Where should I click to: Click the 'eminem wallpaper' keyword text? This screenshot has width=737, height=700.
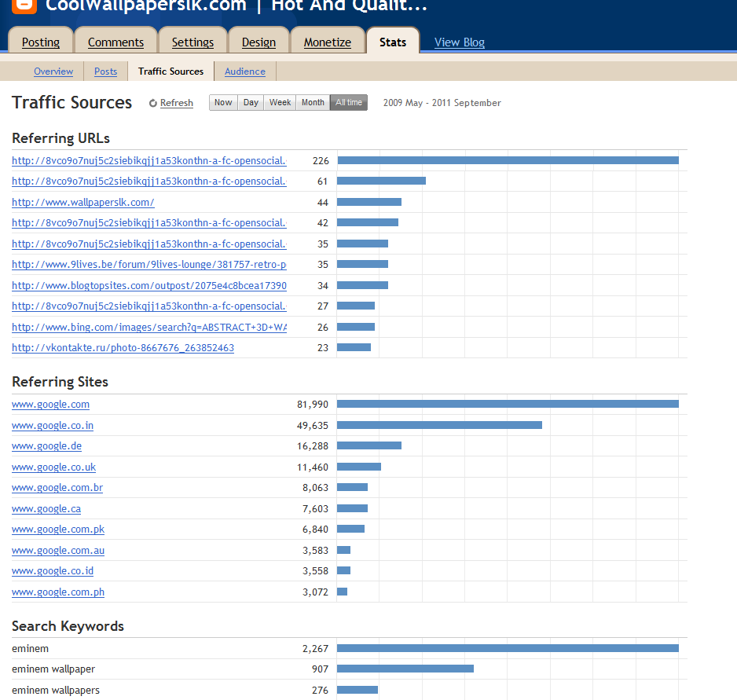(x=53, y=669)
